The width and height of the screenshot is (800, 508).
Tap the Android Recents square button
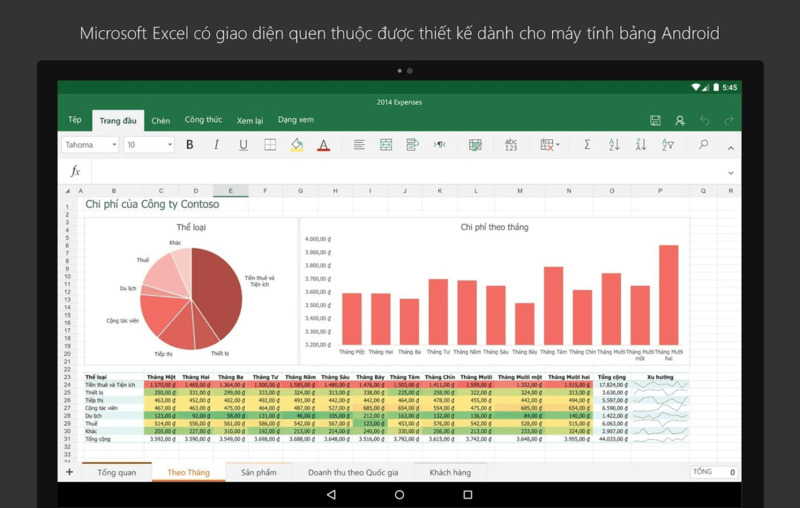tap(467, 494)
